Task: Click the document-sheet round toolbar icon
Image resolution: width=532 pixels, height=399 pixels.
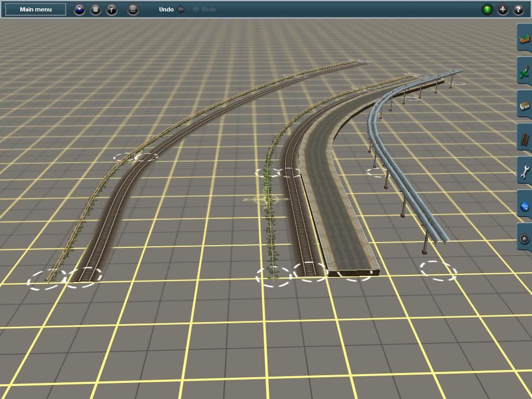Action: point(96,9)
